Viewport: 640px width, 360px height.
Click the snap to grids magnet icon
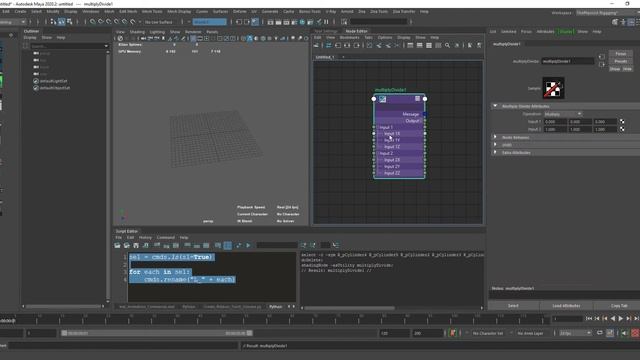(93, 22)
